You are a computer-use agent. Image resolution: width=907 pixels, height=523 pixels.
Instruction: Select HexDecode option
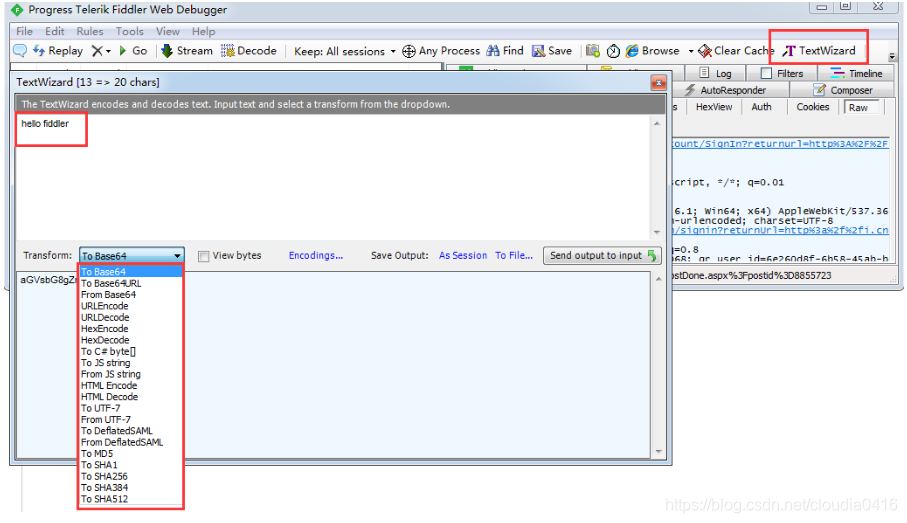(x=131, y=340)
